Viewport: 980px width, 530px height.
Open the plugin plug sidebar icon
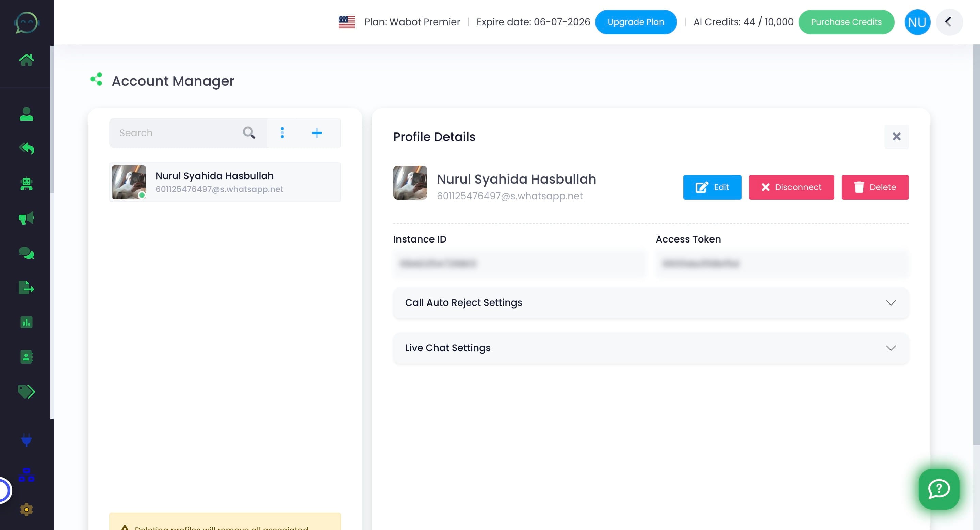point(26,440)
